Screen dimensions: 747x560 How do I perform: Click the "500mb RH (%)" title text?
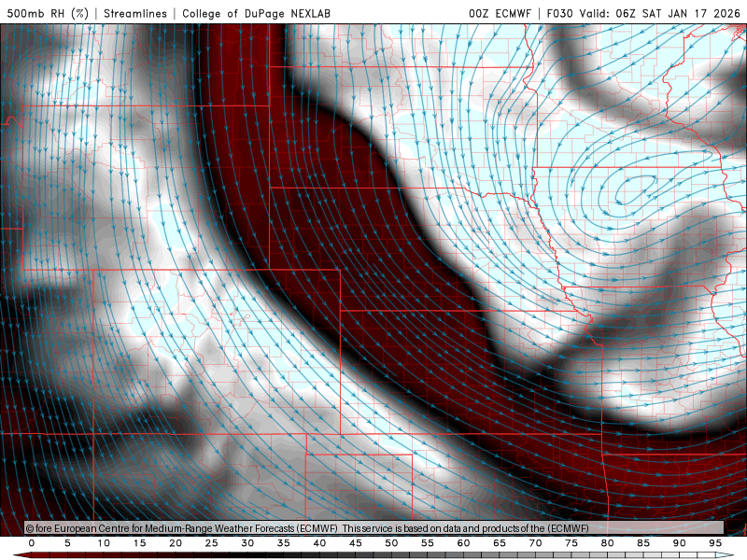[x=48, y=13]
